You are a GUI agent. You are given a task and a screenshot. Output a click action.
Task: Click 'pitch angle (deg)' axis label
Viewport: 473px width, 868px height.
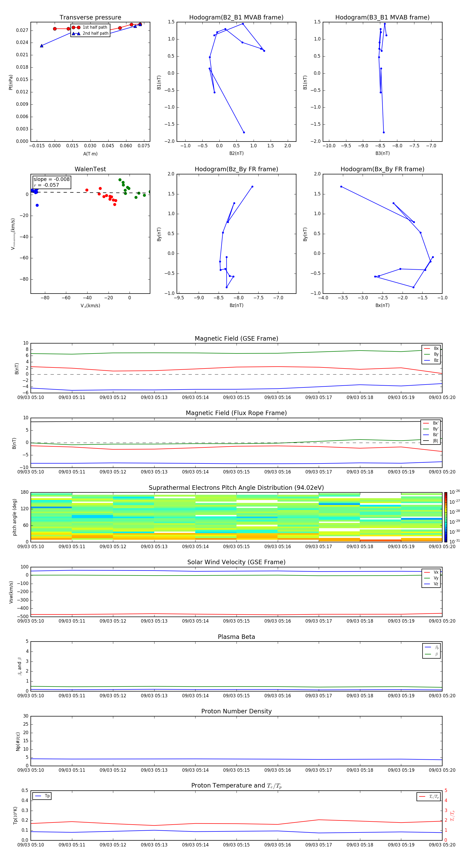[x=14, y=517]
